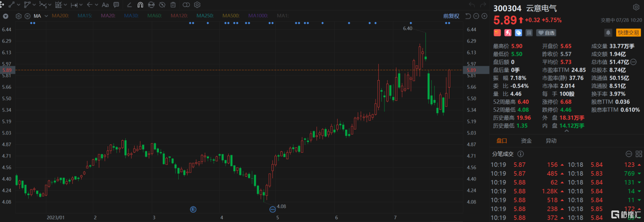Select the wave pattern drawing tool

43,5
